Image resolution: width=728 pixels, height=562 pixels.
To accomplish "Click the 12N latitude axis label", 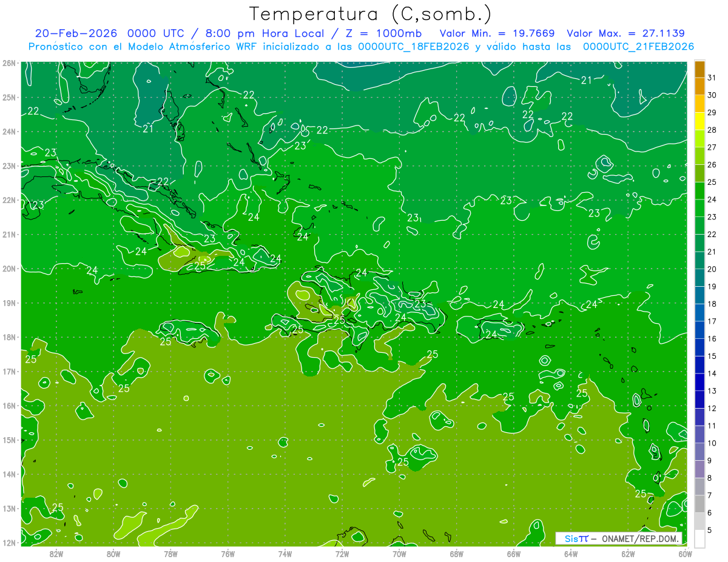I will [9, 543].
